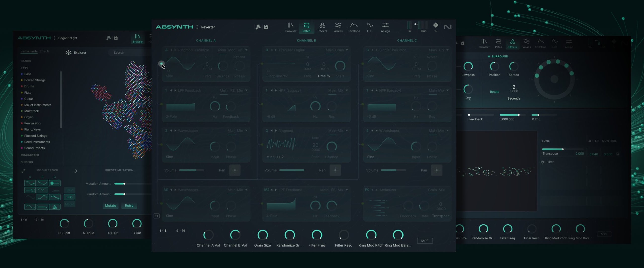Open the Envelope page icon

pyautogui.click(x=354, y=27)
